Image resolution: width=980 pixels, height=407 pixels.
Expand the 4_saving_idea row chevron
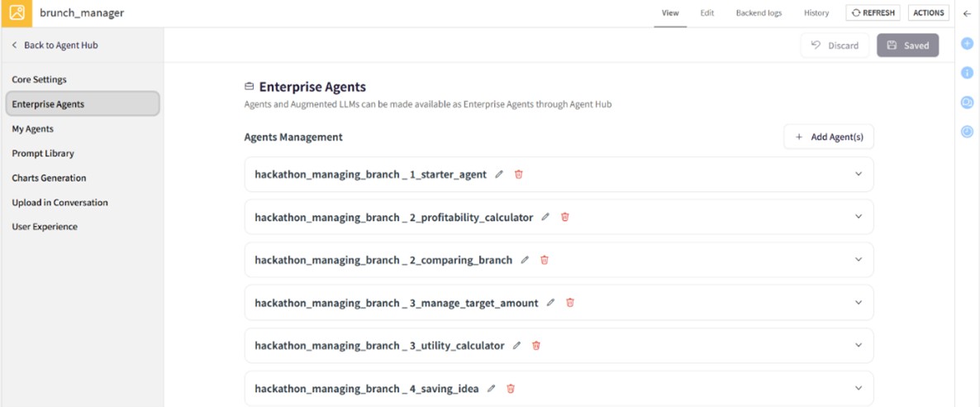pos(859,388)
